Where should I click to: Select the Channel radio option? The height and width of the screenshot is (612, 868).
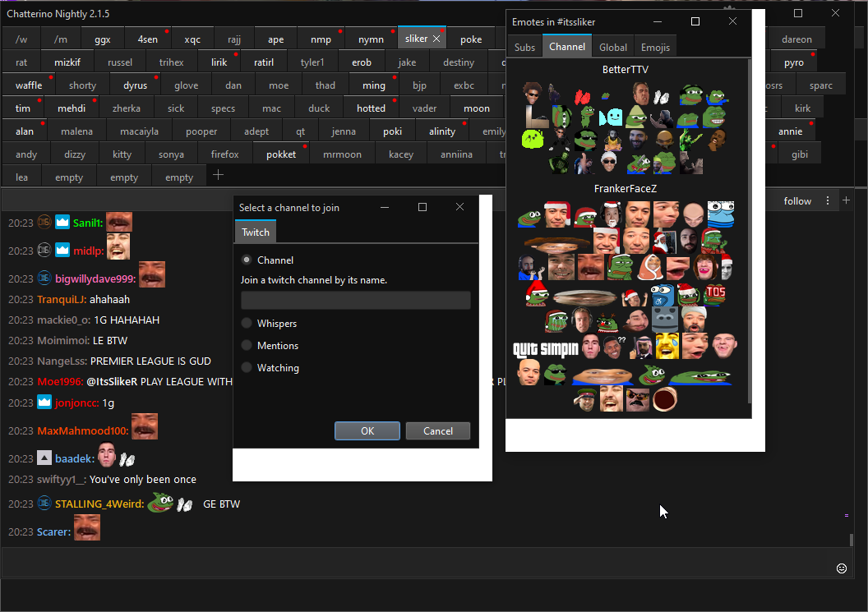coord(247,260)
